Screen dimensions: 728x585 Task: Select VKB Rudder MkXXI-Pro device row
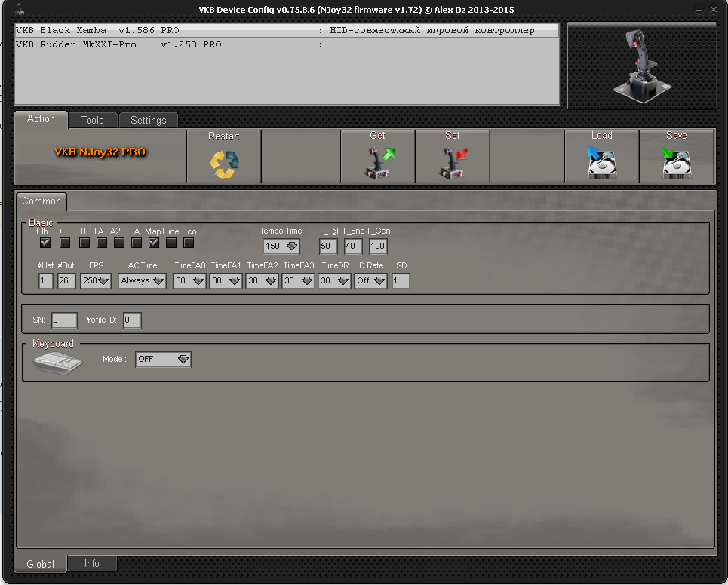tap(287, 45)
